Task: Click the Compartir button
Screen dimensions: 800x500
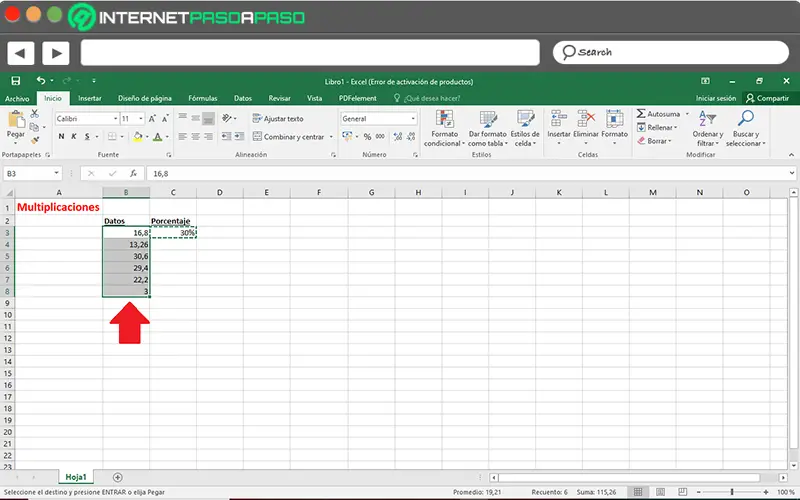Action: [x=767, y=98]
